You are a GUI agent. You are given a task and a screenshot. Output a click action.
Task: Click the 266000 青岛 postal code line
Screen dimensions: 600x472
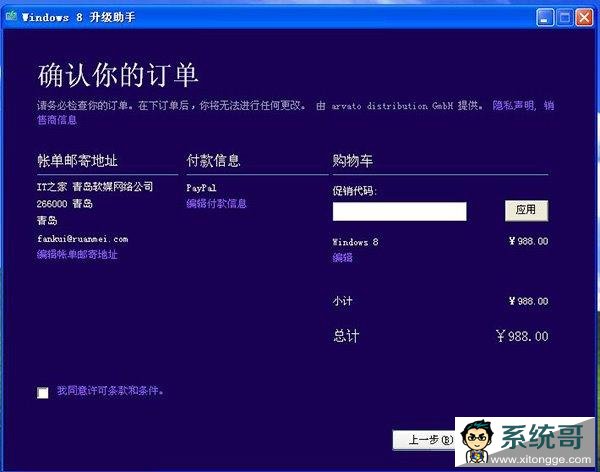click(65, 204)
